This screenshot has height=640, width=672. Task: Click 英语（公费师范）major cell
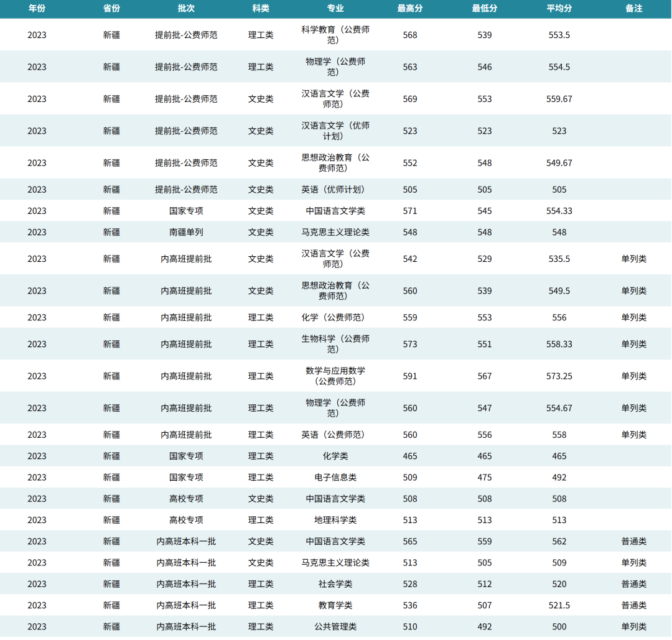335,435
